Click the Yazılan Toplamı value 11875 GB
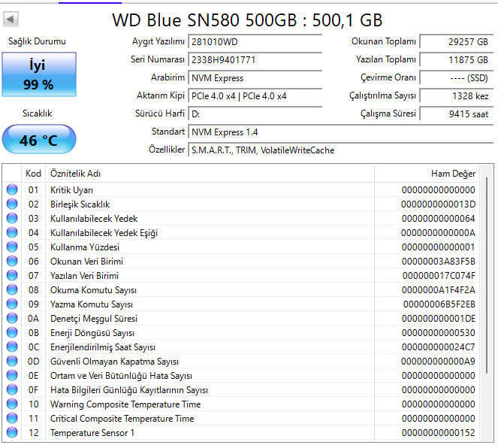Viewport: 498px width, 448px height. coord(457,60)
